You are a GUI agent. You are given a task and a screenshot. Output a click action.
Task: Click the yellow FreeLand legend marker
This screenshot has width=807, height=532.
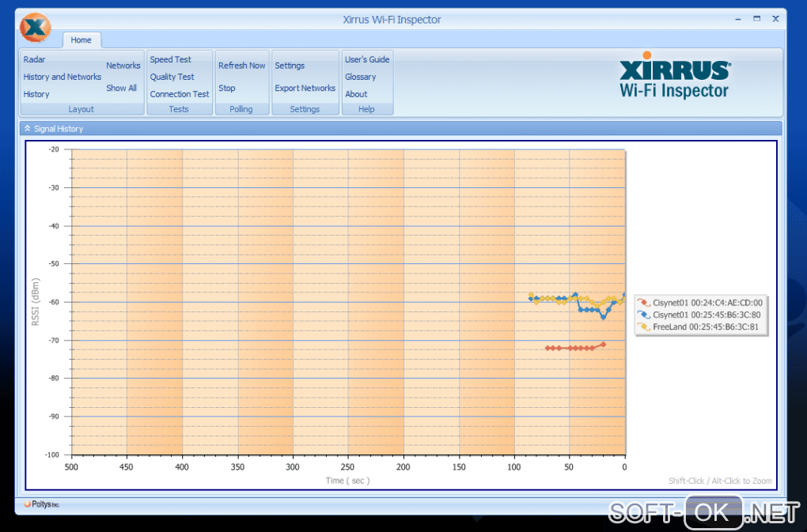tap(644, 326)
